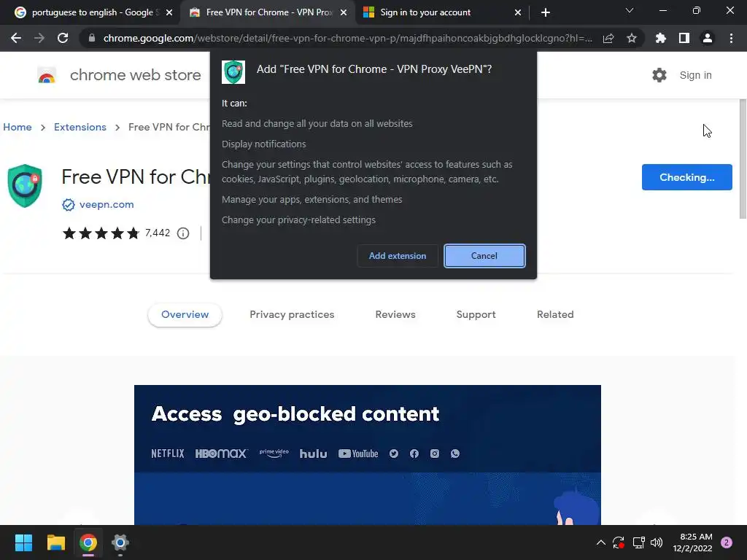Open Web Store settings gear
Screen dimensions: 747x560
[659, 75]
